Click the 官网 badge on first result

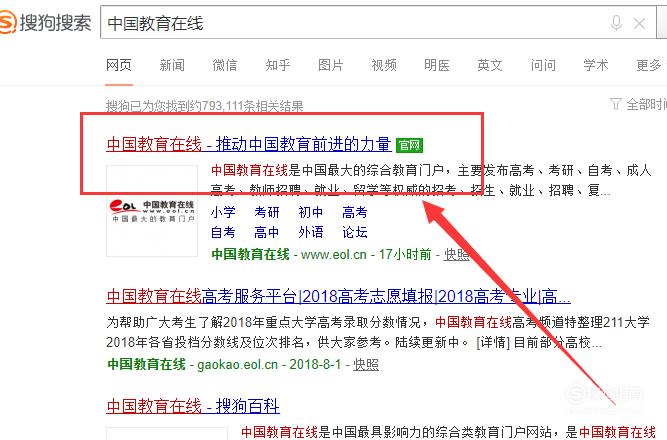pos(409,145)
